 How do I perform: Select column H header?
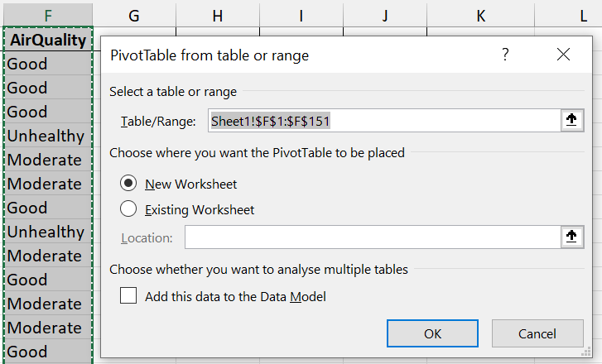coord(218,14)
